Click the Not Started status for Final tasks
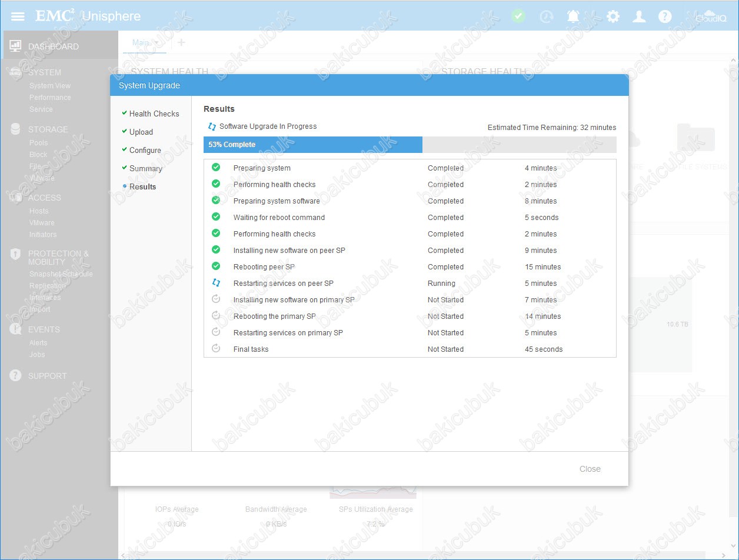The image size is (739, 560). coord(445,349)
